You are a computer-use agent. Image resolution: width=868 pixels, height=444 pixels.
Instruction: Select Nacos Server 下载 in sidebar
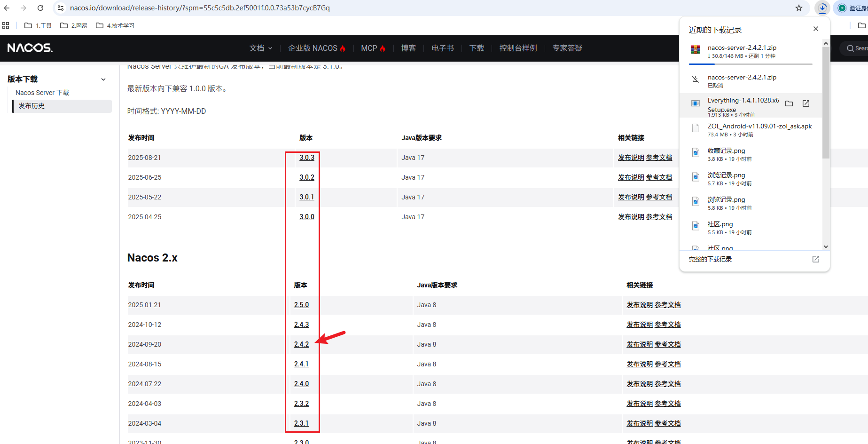pyautogui.click(x=42, y=93)
